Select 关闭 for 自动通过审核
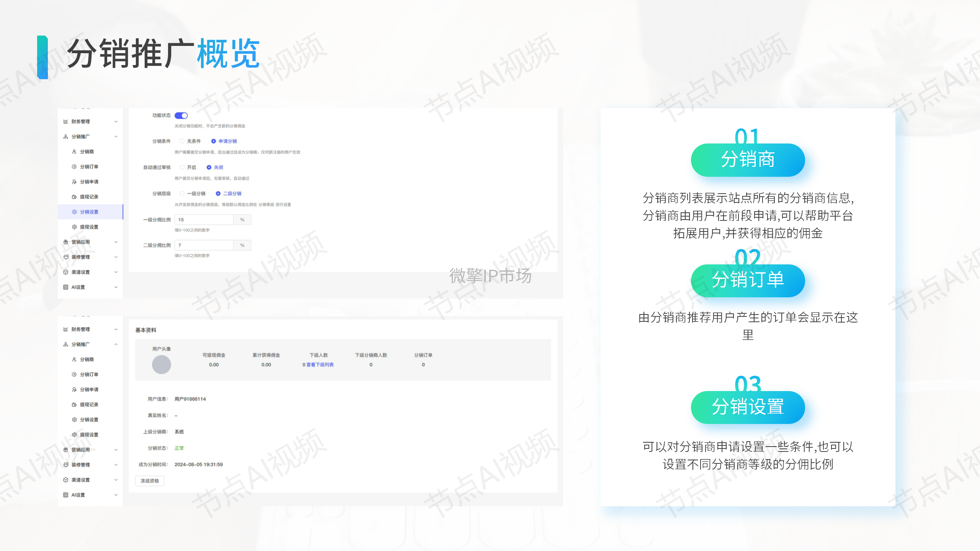Image resolution: width=980 pixels, height=551 pixels. (x=209, y=168)
